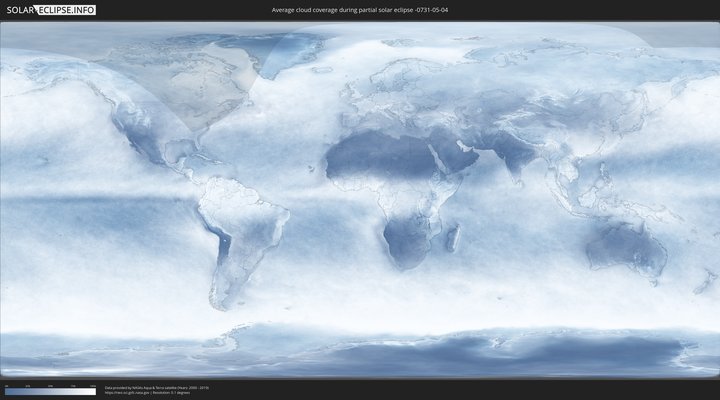Click the average cloud coverage title text
This screenshot has width=720, height=400.
360,10
